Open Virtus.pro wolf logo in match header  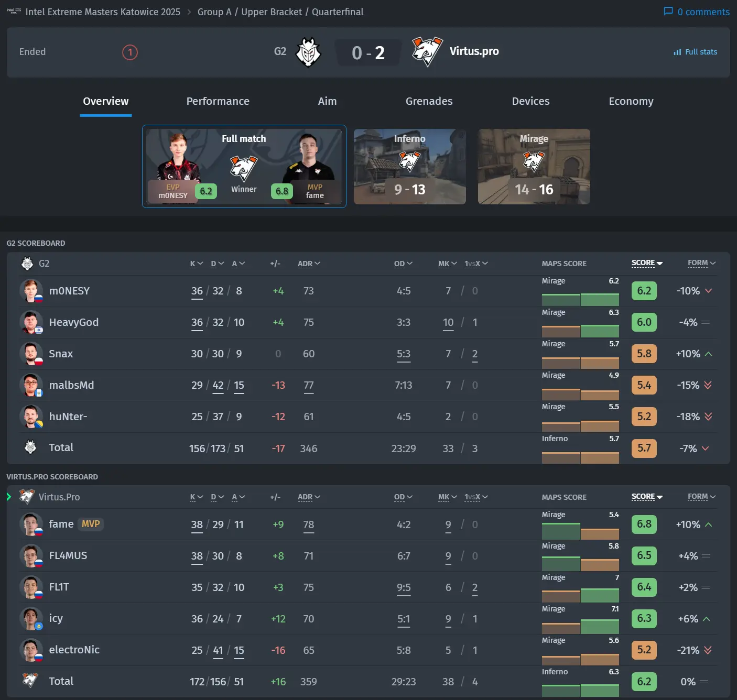pyautogui.click(x=427, y=51)
